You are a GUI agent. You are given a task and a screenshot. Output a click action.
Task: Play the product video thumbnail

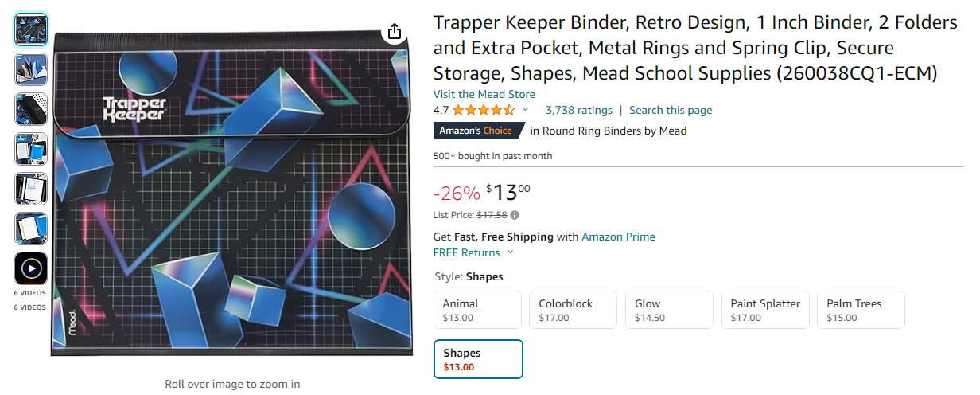coord(31,268)
